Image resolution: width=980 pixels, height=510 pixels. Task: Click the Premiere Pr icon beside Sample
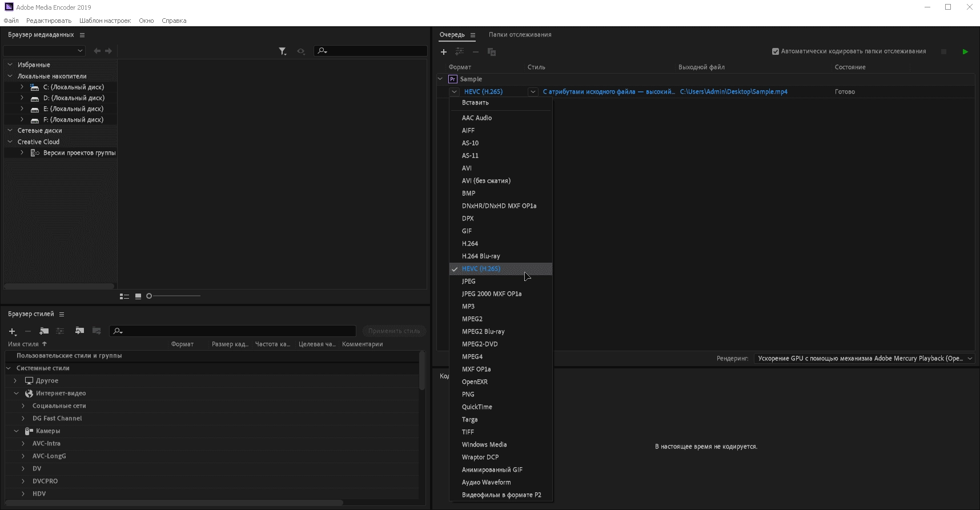(453, 79)
